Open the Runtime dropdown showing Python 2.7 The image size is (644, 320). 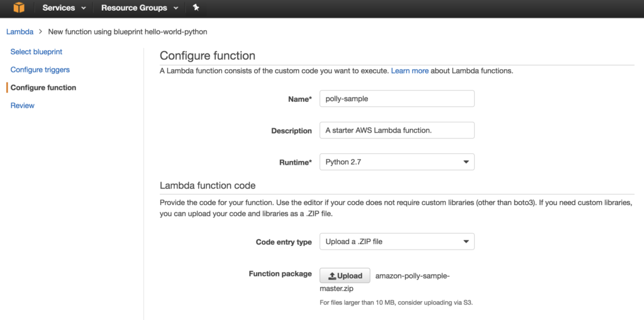[397, 162]
